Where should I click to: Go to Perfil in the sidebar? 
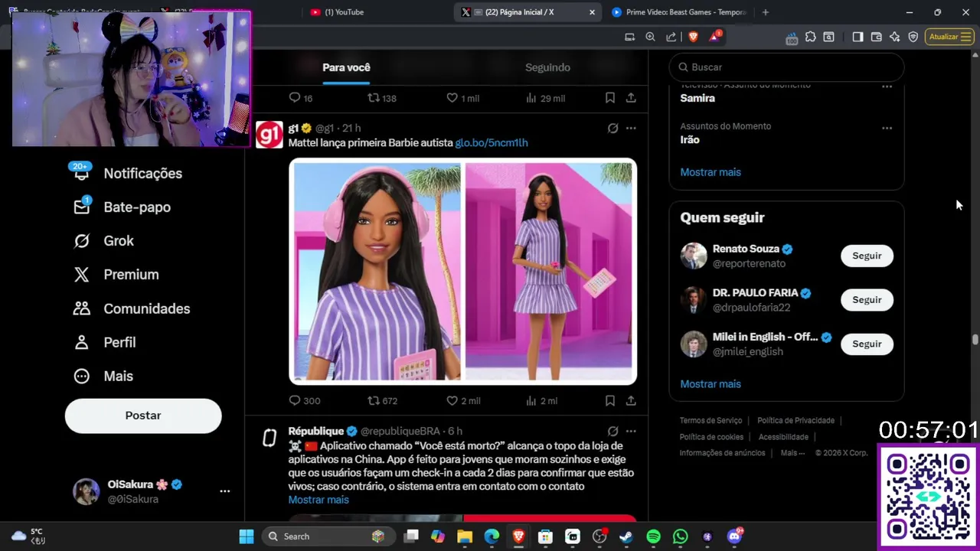point(104,342)
